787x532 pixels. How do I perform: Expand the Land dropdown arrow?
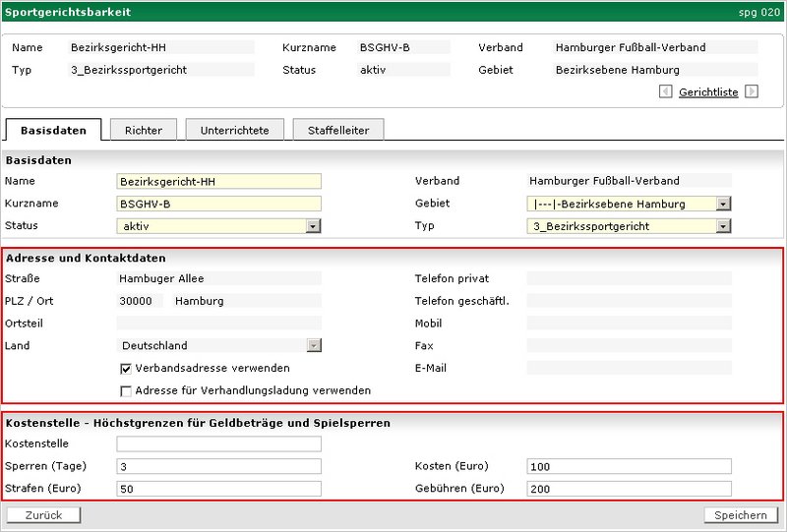point(313,345)
